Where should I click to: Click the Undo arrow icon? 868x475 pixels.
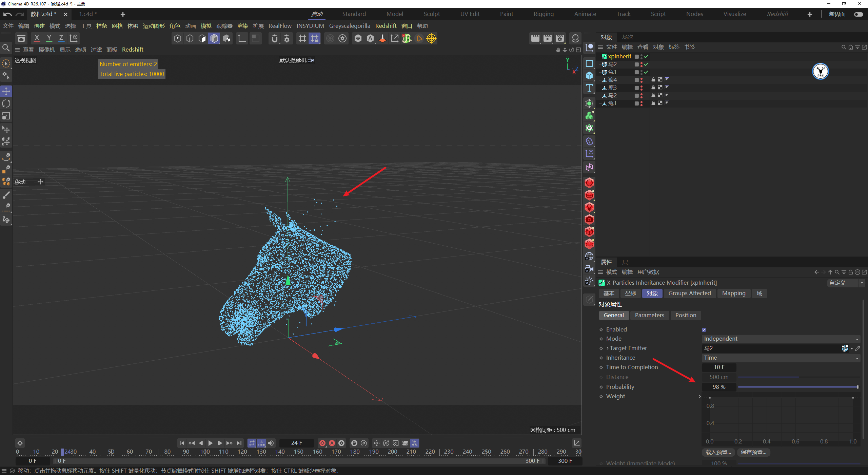tap(7, 14)
